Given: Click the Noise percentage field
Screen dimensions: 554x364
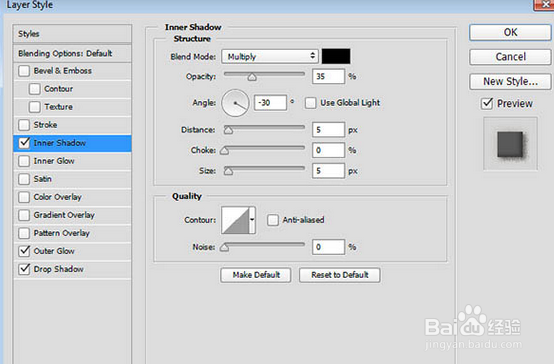Looking at the screenshot, I should [x=328, y=247].
